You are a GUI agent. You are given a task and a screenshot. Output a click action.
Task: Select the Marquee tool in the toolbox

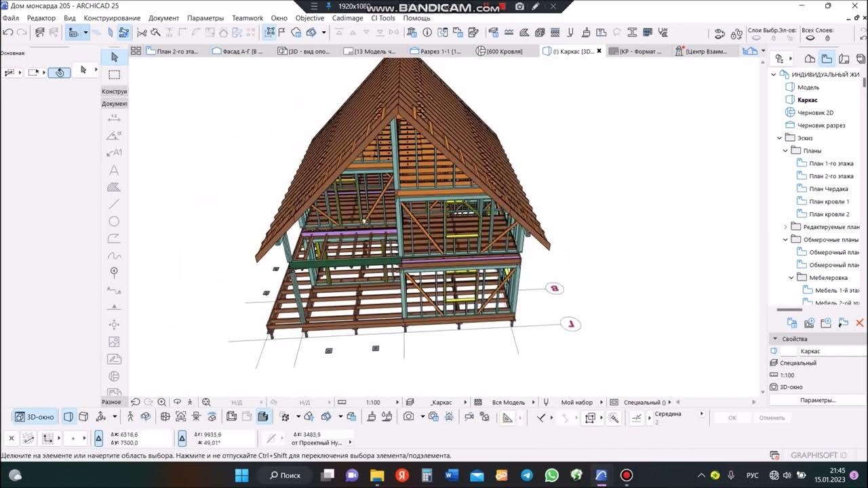tap(114, 75)
